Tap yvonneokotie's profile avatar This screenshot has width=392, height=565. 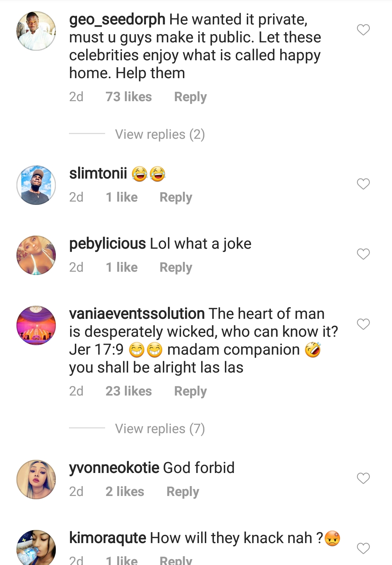pos(36,480)
